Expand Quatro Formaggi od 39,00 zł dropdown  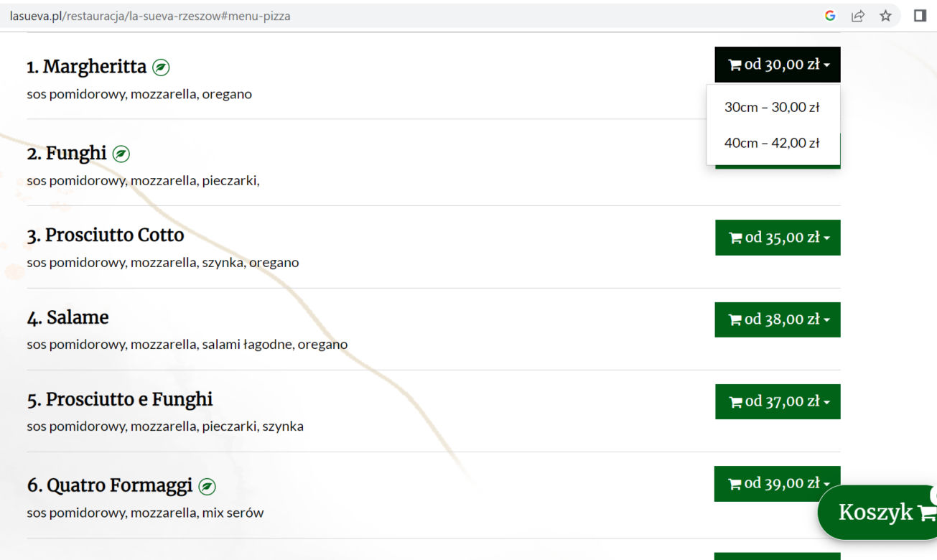(x=778, y=483)
